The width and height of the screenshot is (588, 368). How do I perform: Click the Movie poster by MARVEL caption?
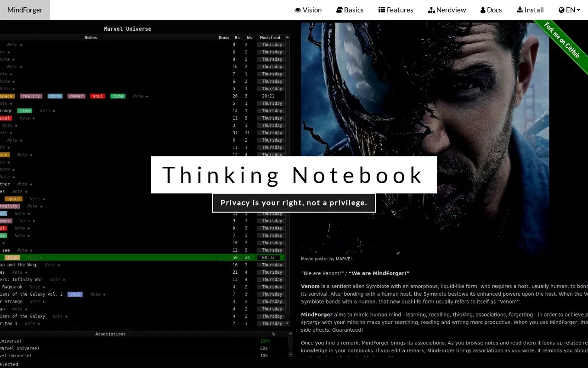point(327,259)
